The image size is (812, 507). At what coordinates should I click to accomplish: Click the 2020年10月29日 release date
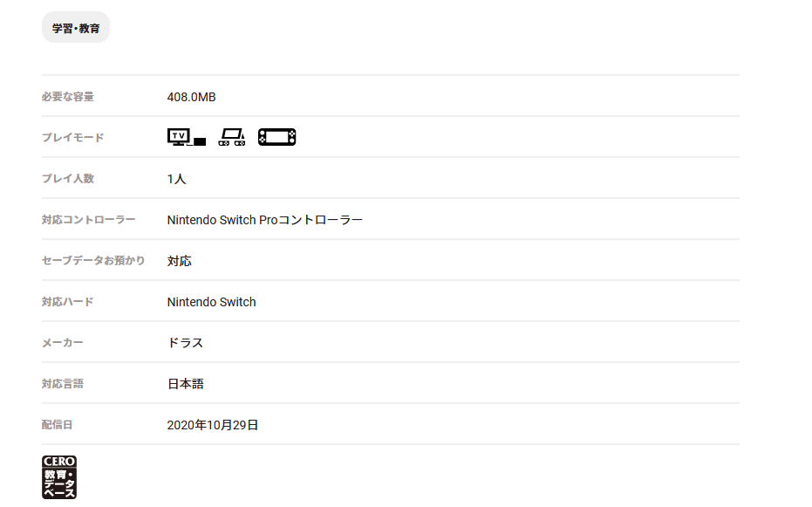(213, 425)
